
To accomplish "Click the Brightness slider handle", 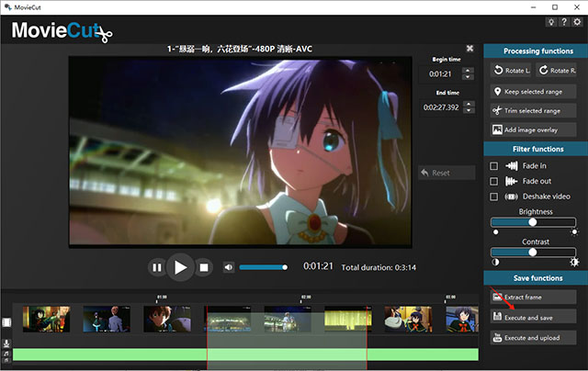I will click(532, 222).
